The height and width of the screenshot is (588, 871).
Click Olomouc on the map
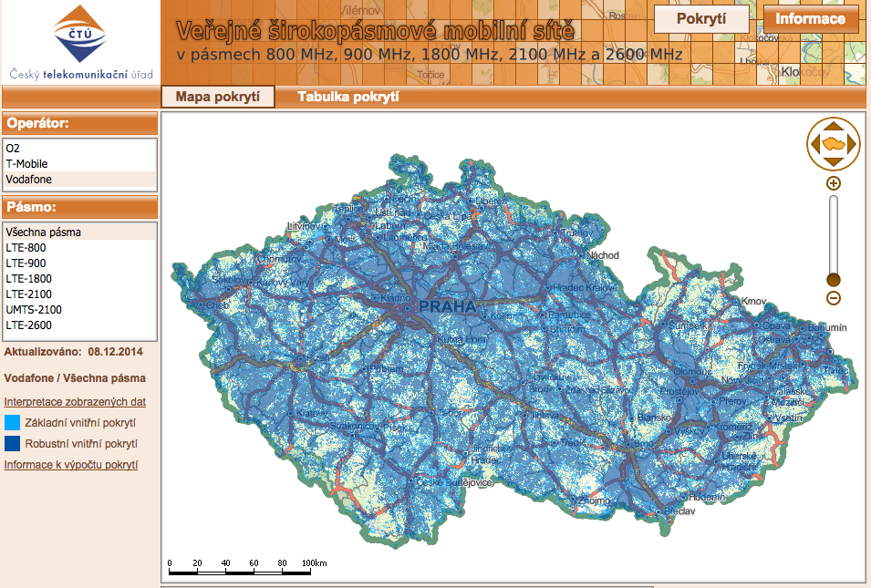pos(691,371)
